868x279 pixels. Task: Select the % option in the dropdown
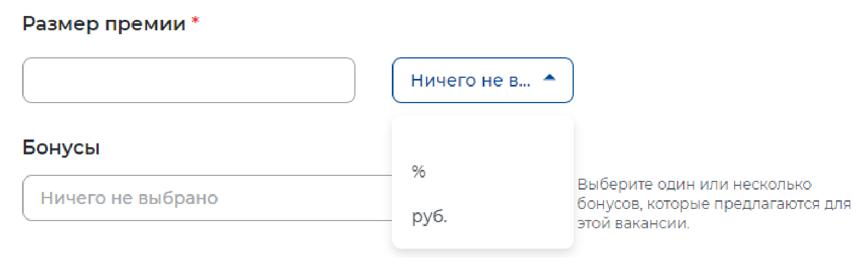coord(419,171)
